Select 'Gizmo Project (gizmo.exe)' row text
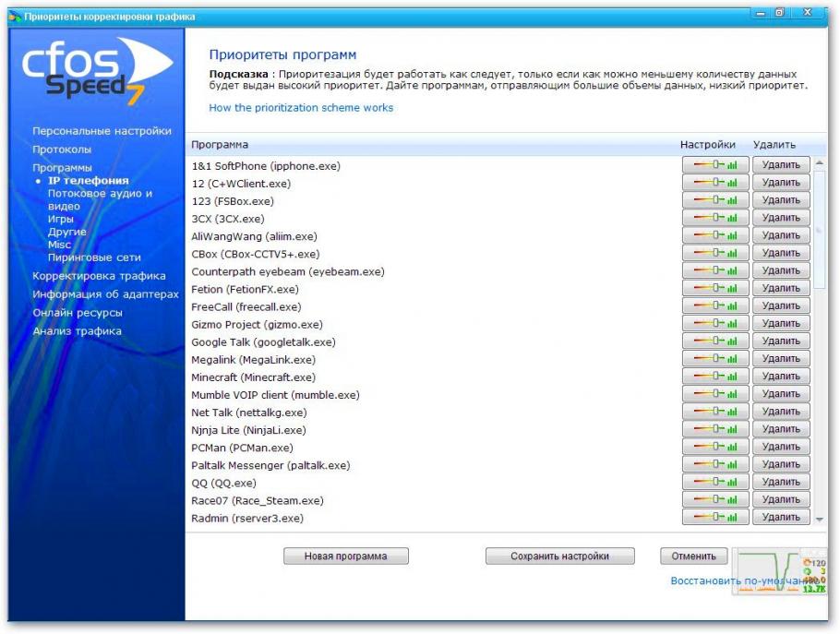Image resolution: width=840 pixels, height=634 pixels. [x=258, y=325]
